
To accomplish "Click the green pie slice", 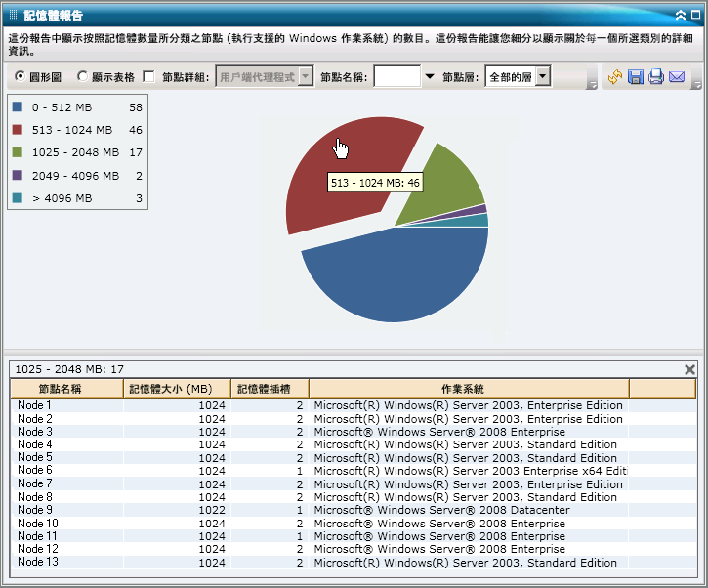I will (x=444, y=186).
